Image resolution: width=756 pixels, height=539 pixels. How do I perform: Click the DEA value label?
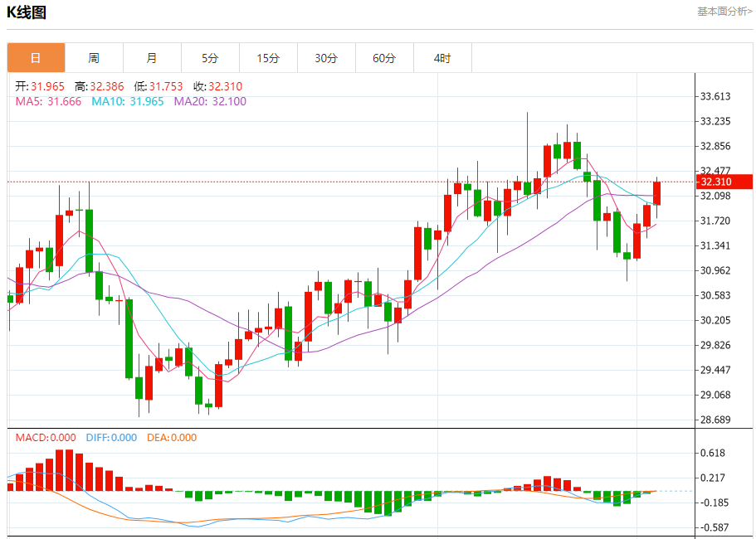(172, 437)
